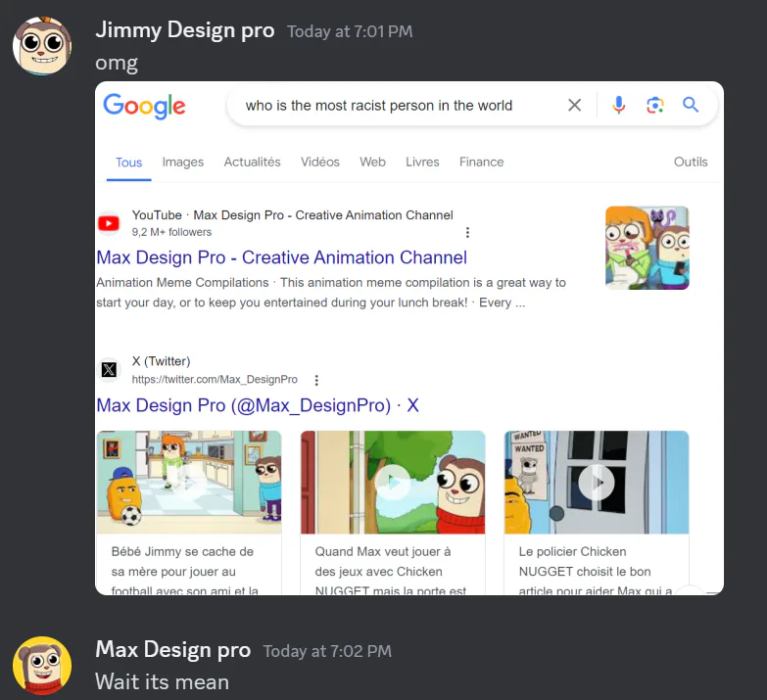Switch to Actualités tab
767x700 pixels.
253,162
